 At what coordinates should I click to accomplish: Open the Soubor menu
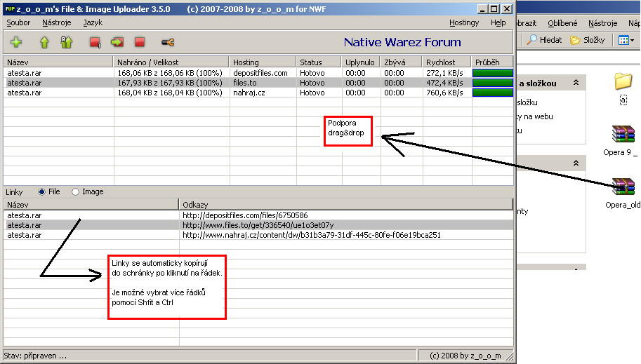tap(18, 22)
